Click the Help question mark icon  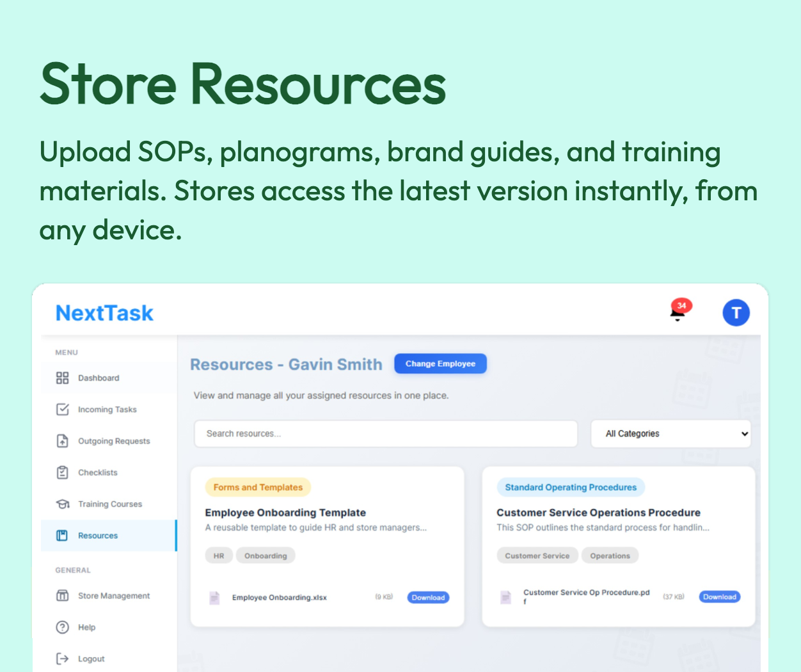click(x=62, y=627)
